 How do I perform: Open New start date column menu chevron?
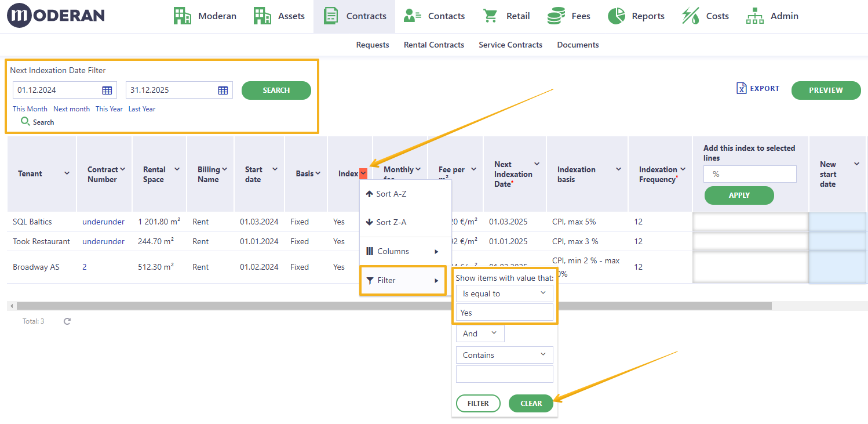(856, 164)
